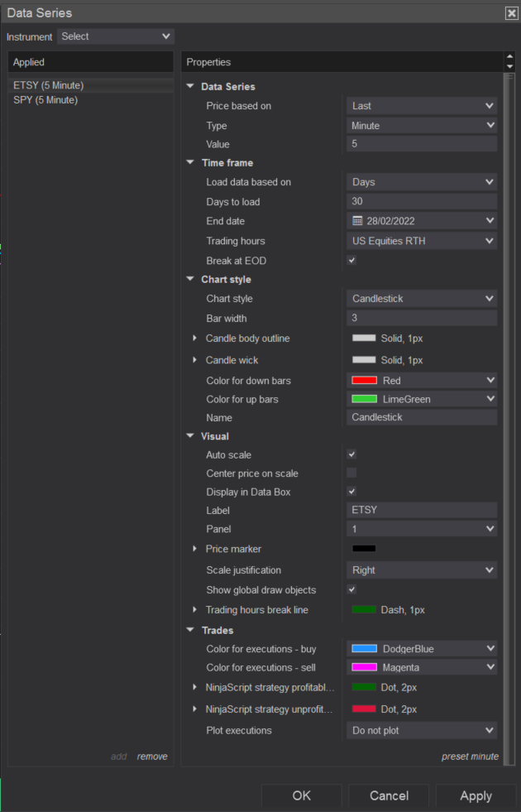The height and width of the screenshot is (812, 521).
Task: Expand the Price marker property
Action: [x=195, y=549]
